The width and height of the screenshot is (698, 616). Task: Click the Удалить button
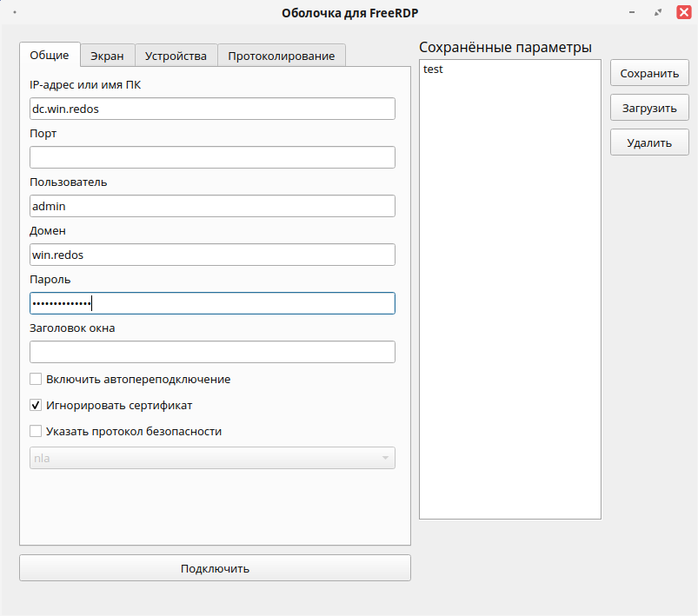tap(649, 142)
